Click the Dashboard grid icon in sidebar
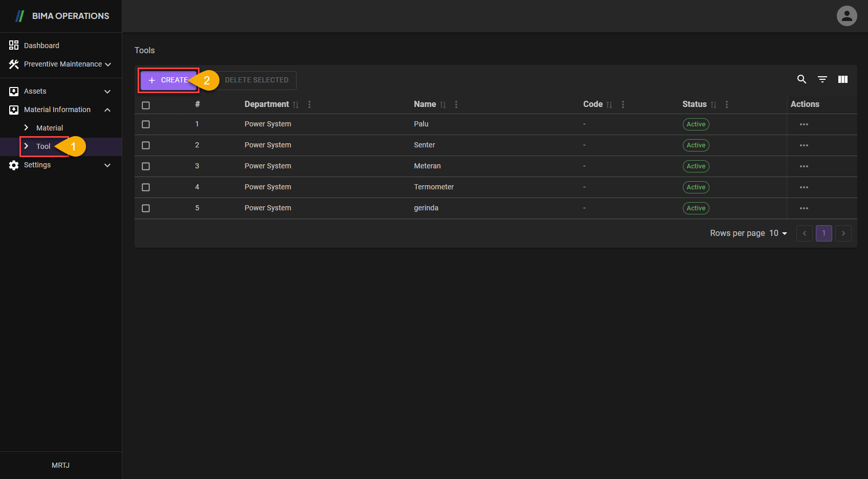868x479 pixels. click(x=14, y=45)
